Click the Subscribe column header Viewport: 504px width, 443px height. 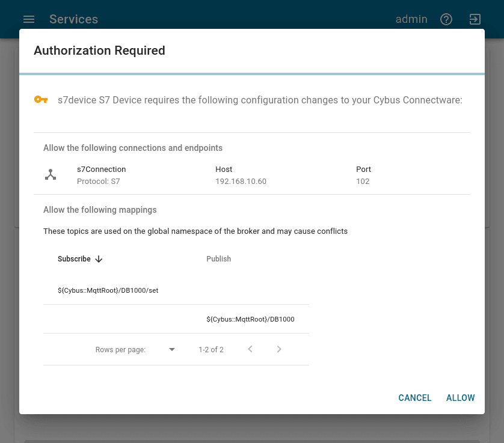point(74,259)
